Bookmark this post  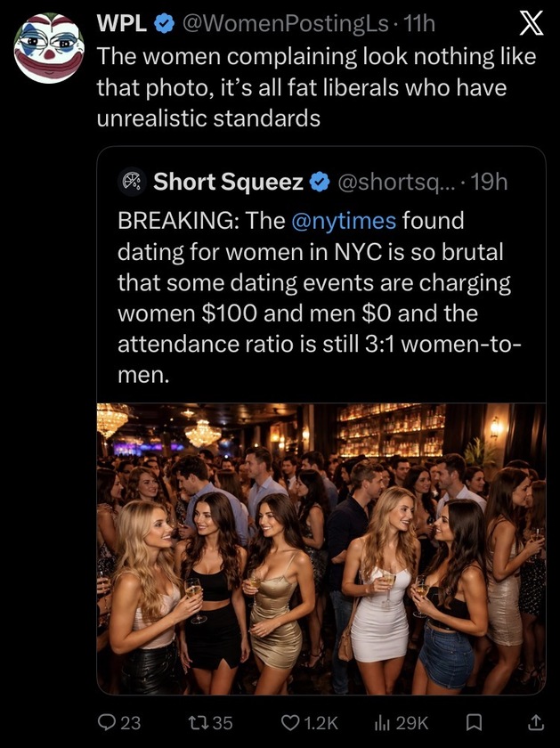(476, 722)
